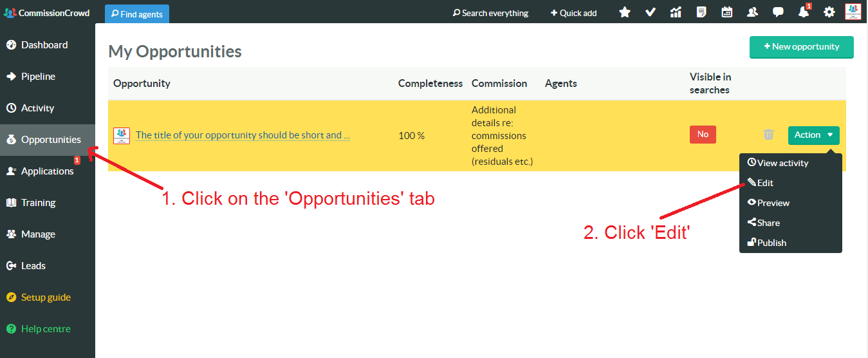Open the notes document icon
The width and height of the screenshot is (868, 358).
(x=701, y=12)
